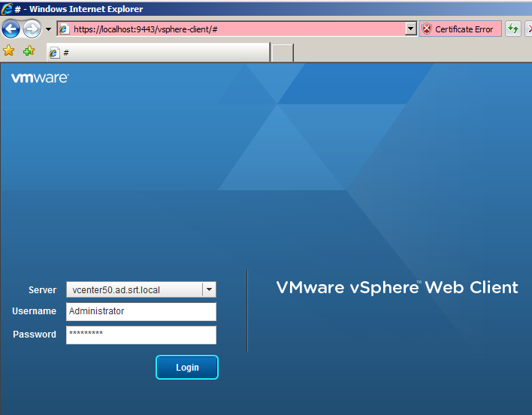Click the Login button
This screenshot has height=415, width=532.
pos(187,367)
